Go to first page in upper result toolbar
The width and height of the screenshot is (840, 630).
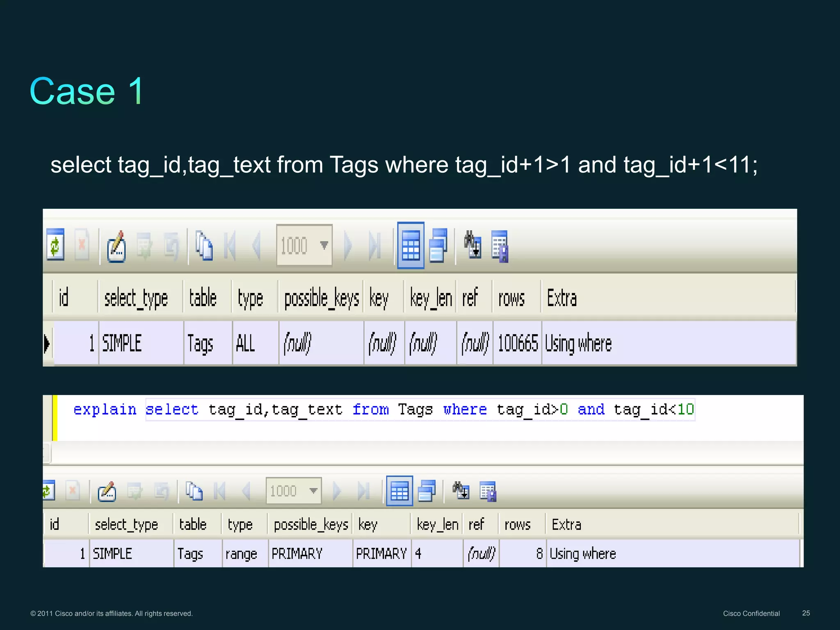pos(230,246)
